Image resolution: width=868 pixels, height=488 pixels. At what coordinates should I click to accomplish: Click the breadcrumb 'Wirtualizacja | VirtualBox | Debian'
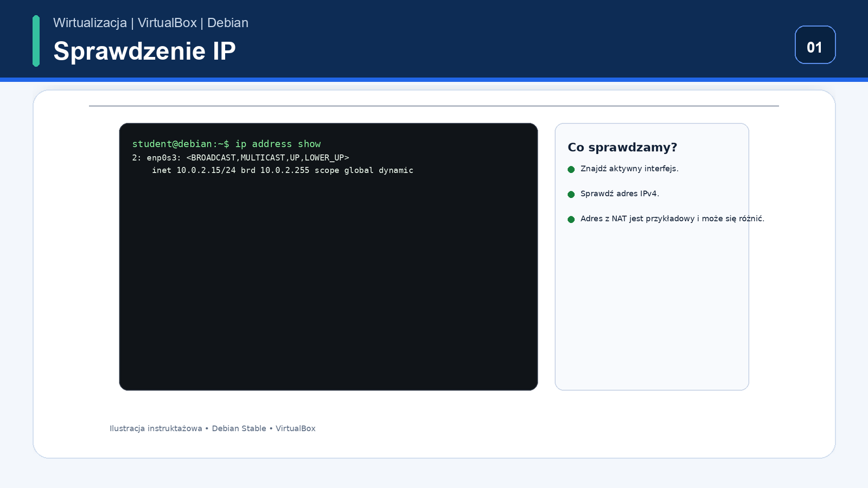point(151,23)
